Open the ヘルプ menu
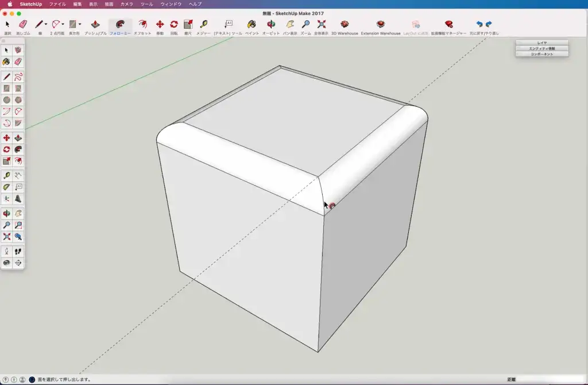Screen dimensions: 588x385 (195, 4)
